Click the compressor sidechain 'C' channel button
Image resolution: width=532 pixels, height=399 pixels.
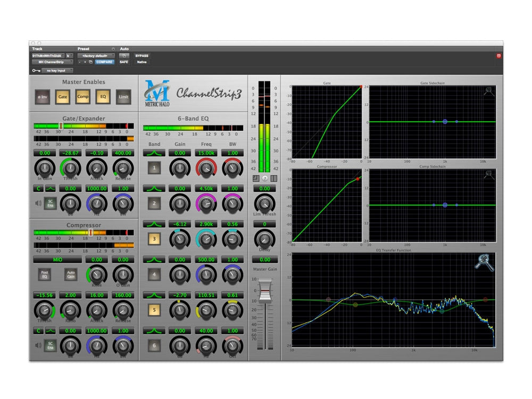tap(38, 331)
